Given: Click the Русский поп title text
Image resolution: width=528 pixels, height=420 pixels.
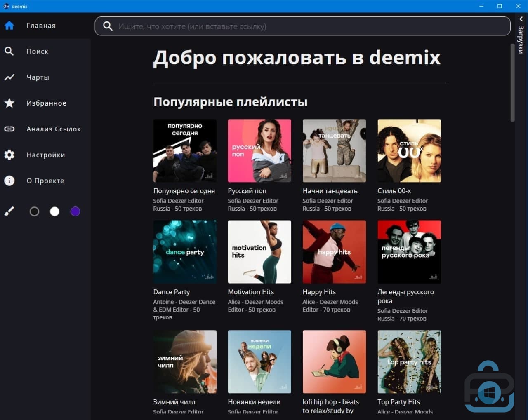Looking at the screenshot, I should pos(247,191).
